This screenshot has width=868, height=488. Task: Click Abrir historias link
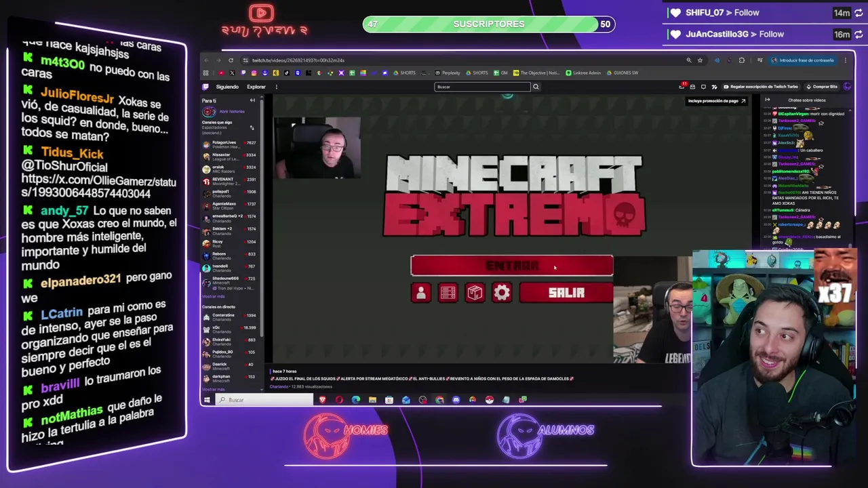(232, 112)
